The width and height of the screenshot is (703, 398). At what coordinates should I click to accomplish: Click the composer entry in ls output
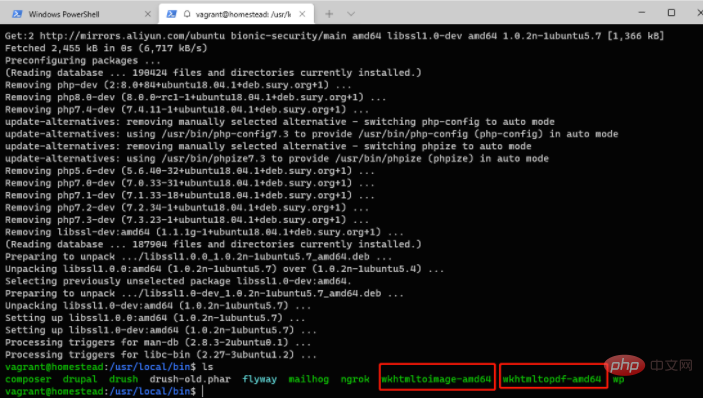pyautogui.click(x=28, y=379)
